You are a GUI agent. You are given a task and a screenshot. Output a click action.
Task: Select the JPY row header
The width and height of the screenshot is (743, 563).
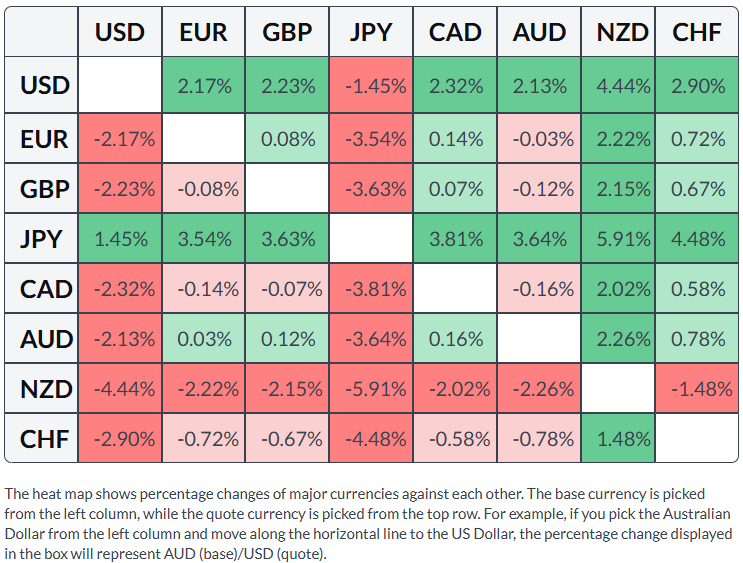pos(41,238)
